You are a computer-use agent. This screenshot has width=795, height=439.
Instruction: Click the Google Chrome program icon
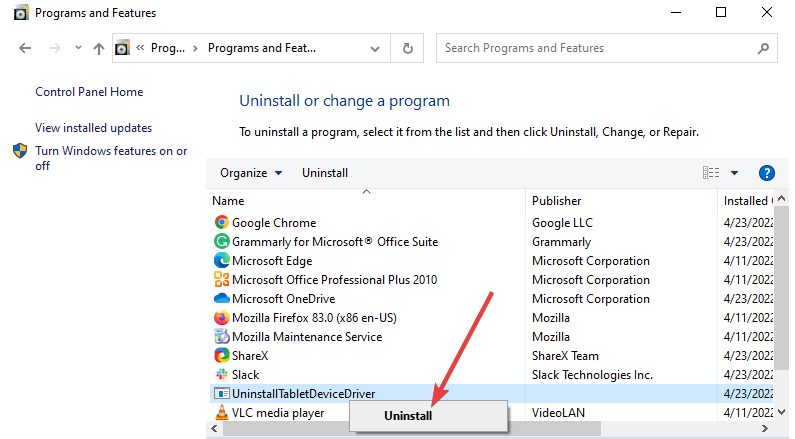point(221,223)
